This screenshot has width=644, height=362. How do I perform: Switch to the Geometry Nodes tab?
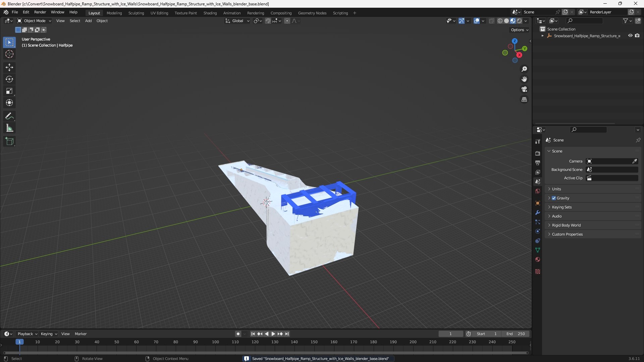pyautogui.click(x=312, y=13)
